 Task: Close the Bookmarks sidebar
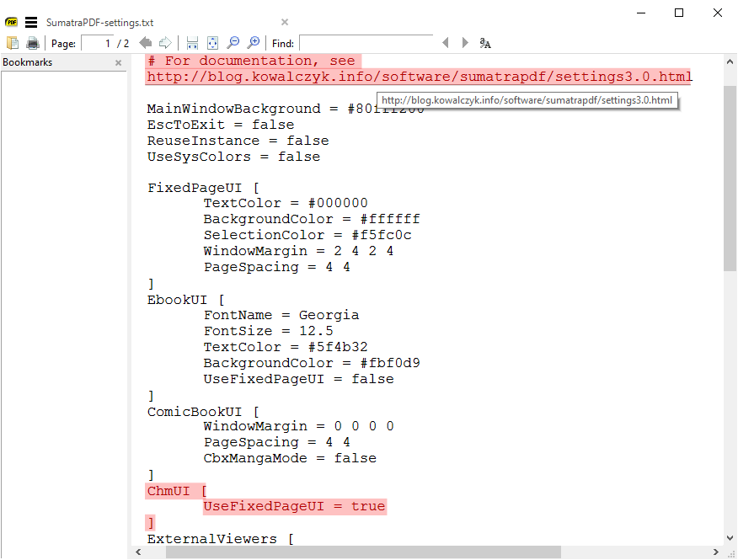pyautogui.click(x=118, y=61)
